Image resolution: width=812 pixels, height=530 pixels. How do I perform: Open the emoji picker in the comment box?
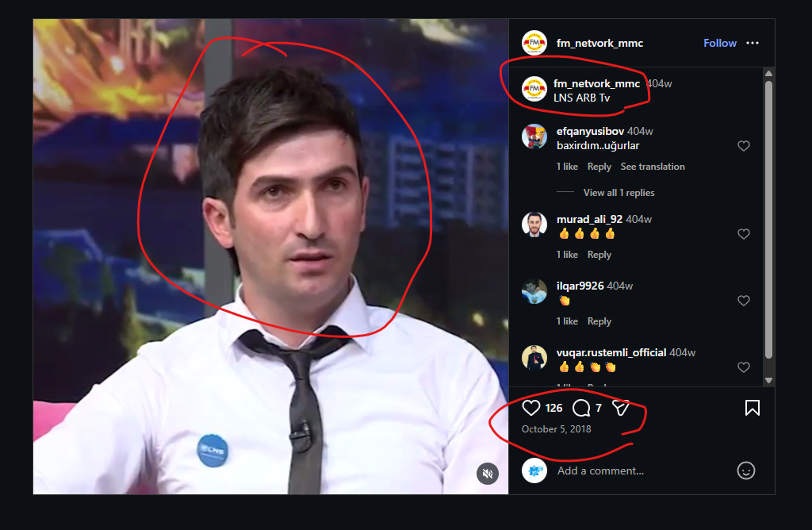(x=745, y=470)
